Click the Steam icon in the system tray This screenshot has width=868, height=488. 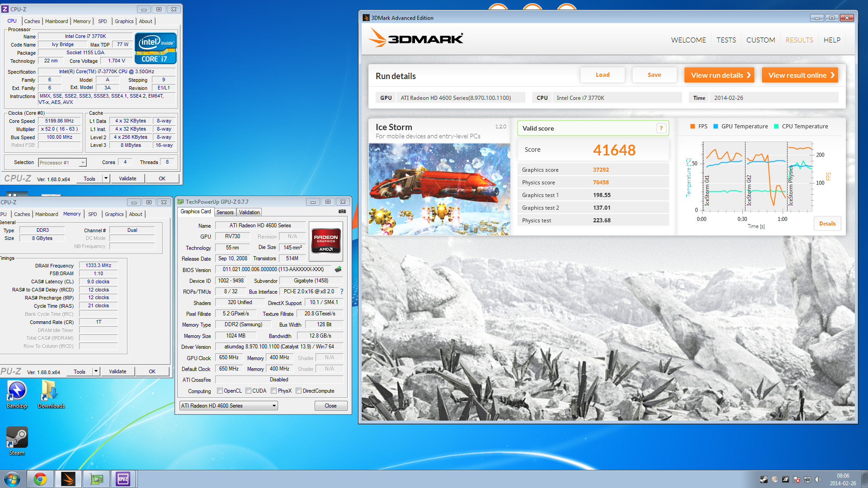point(764,479)
